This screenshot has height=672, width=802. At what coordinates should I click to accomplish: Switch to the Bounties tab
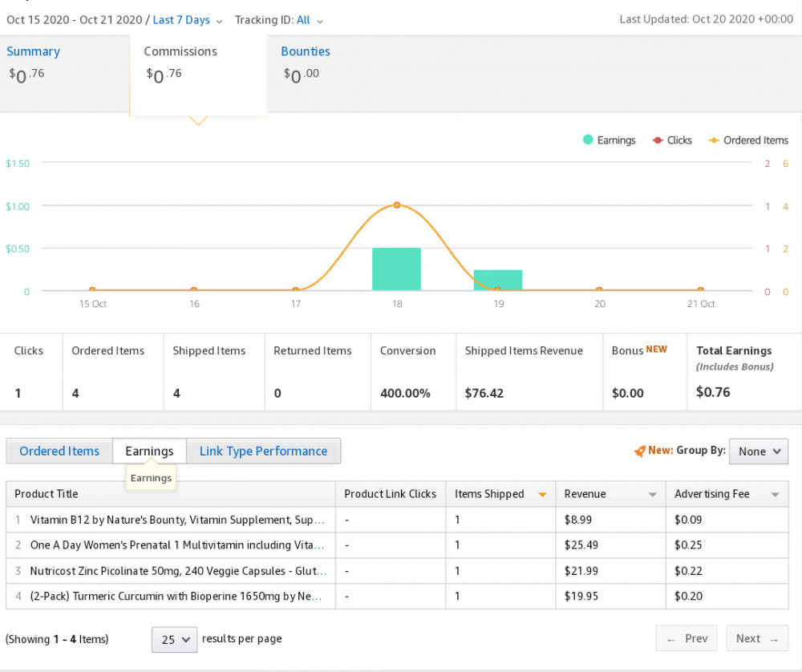click(306, 51)
